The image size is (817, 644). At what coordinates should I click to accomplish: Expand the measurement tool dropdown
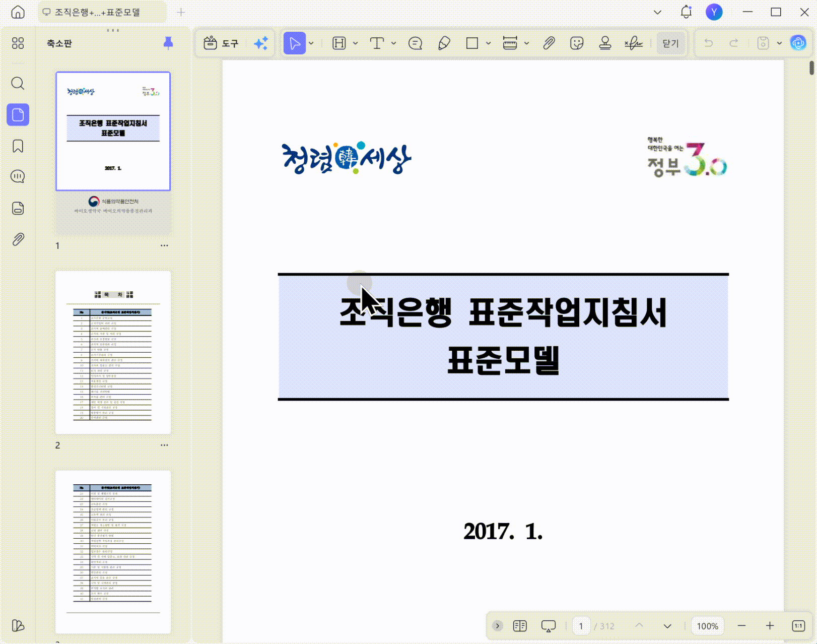(x=527, y=43)
